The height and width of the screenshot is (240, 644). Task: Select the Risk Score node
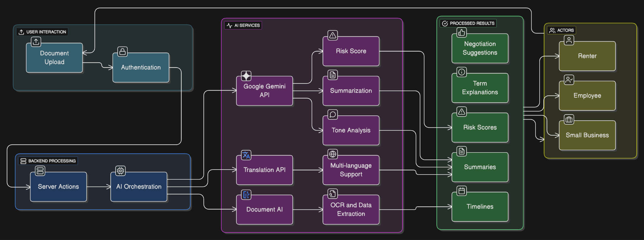(351, 51)
